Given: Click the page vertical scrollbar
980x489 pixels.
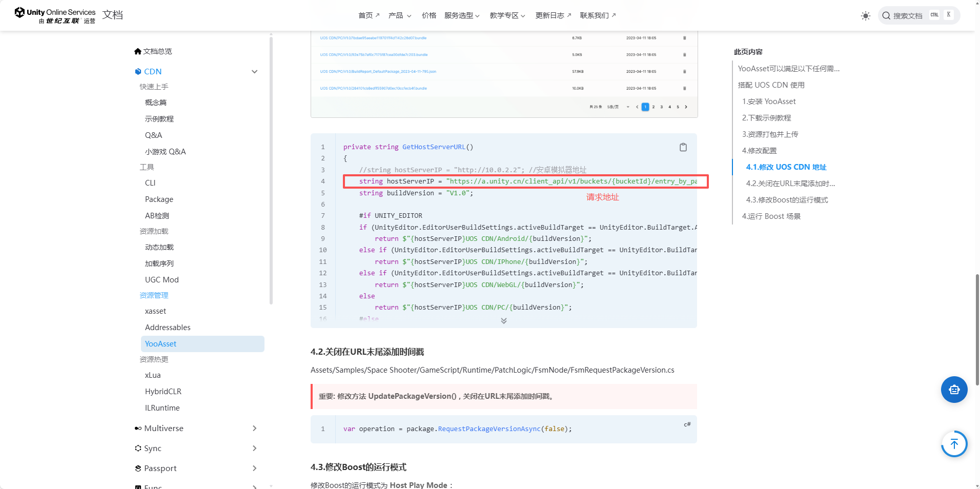Looking at the screenshot, I should click(977, 330).
